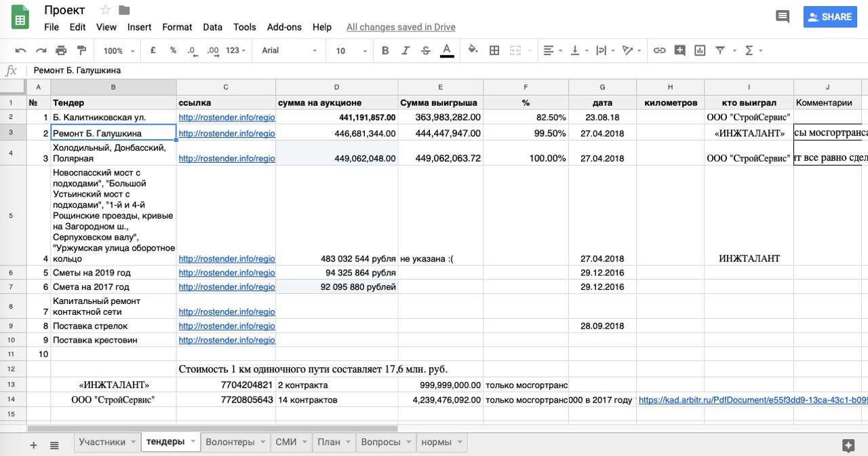
Task: Click the Explore icon bottom right
Action: [x=848, y=444]
